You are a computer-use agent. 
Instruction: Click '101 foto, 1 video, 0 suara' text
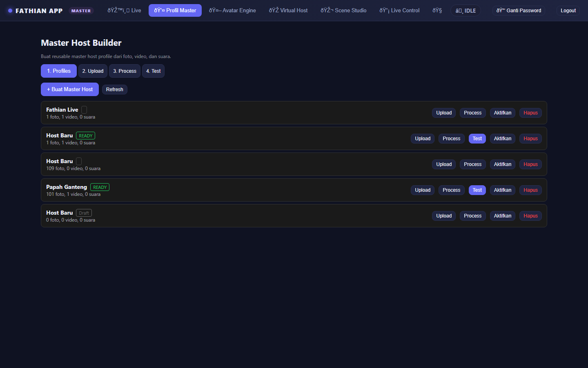[x=73, y=194]
